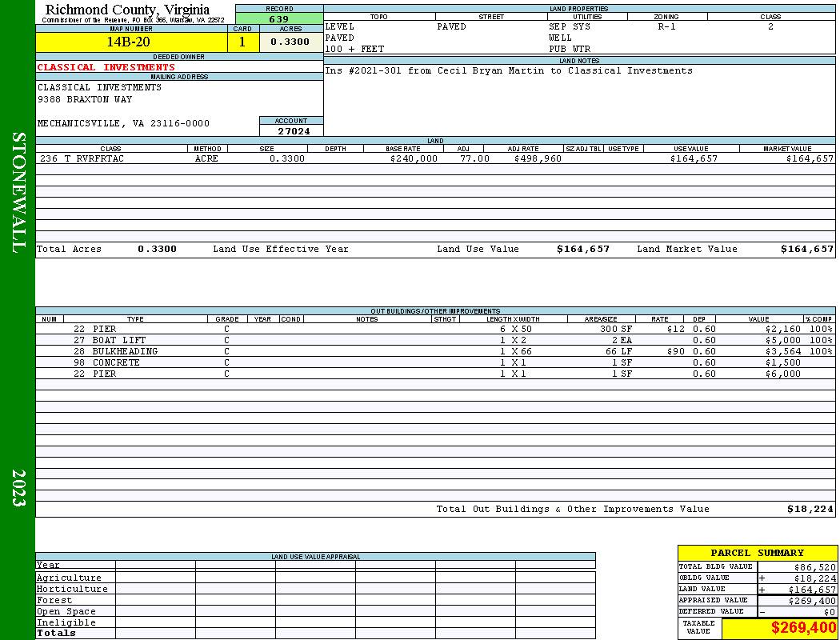The width and height of the screenshot is (840, 640).
Task: Click the CONCRETE improvement type
Action: (x=116, y=363)
